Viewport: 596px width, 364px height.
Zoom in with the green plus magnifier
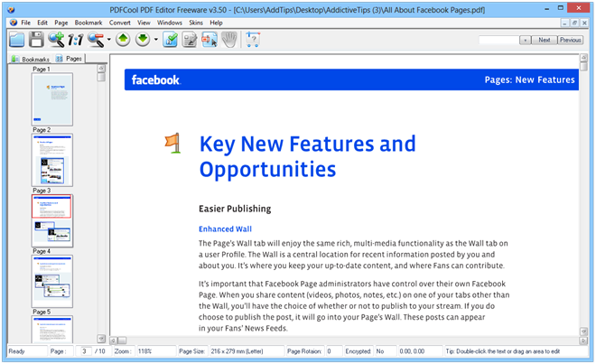[x=56, y=40]
